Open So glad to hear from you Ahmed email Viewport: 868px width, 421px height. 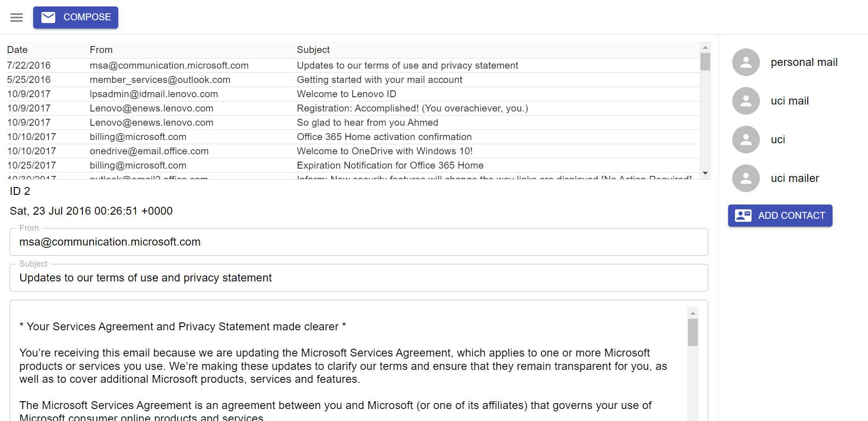click(x=353, y=123)
